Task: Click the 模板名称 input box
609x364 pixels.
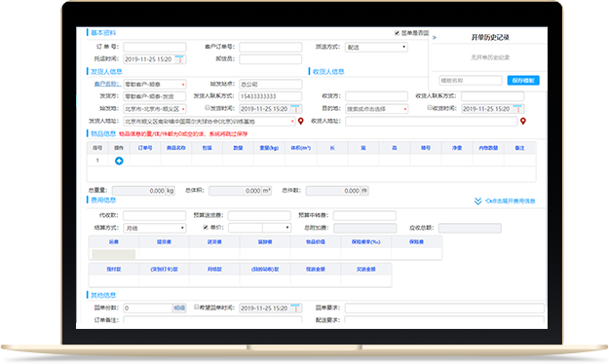Action: click(x=471, y=81)
